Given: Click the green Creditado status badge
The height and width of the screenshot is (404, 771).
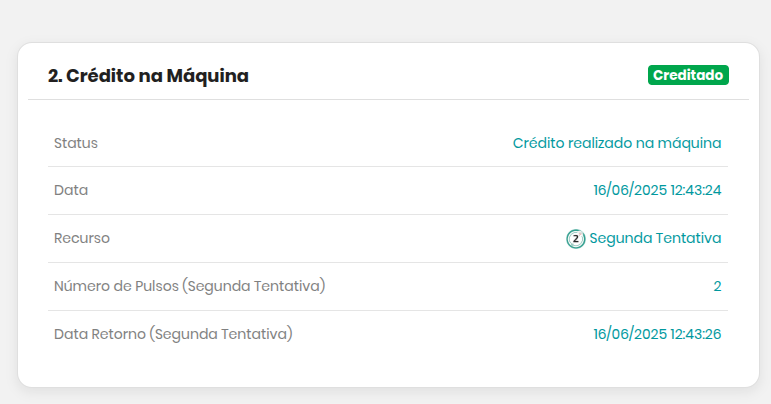Looking at the screenshot, I should coord(688,75).
